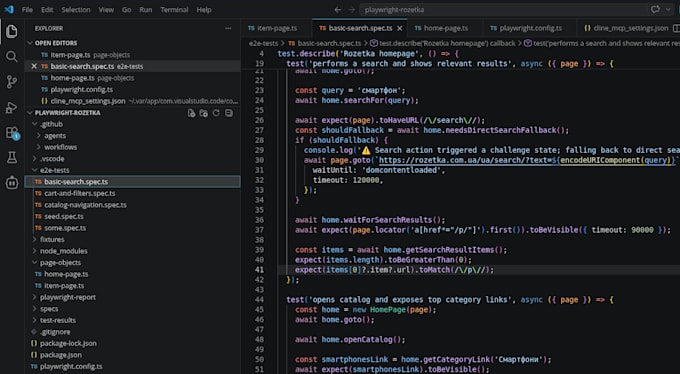680x374 pixels.
Task: Open Explorer more actions ellipsis
Action: click(x=228, y=29)
